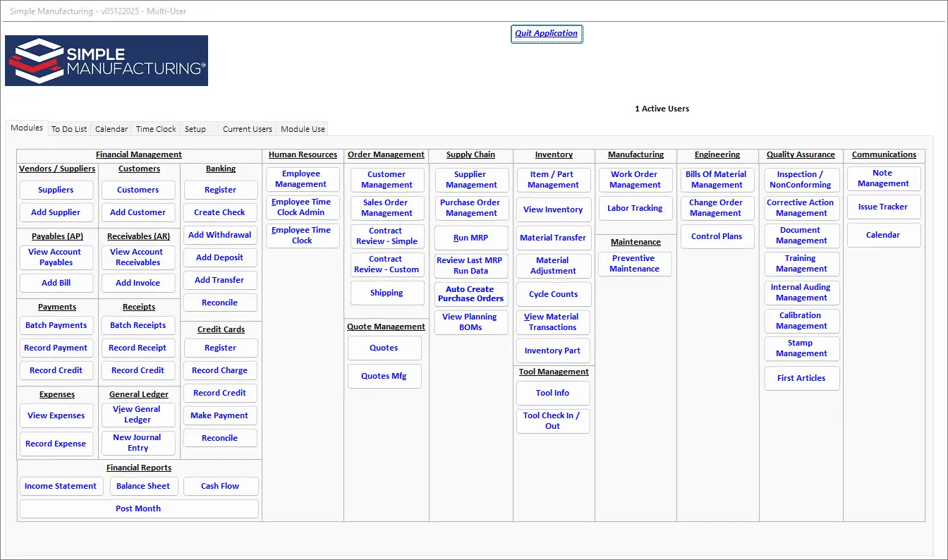This screenshot has height=560, width=948.
Task: Click the Post Month button
Action: [138, 509]
